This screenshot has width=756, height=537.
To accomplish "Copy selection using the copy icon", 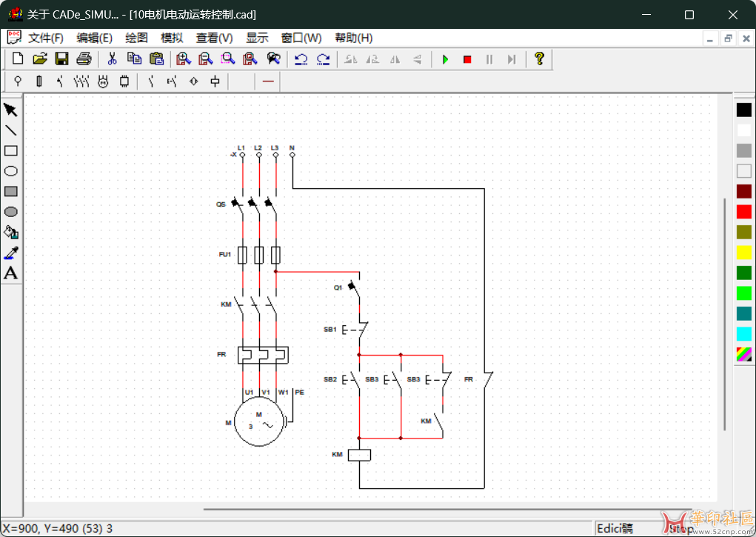I will (134, 59).
